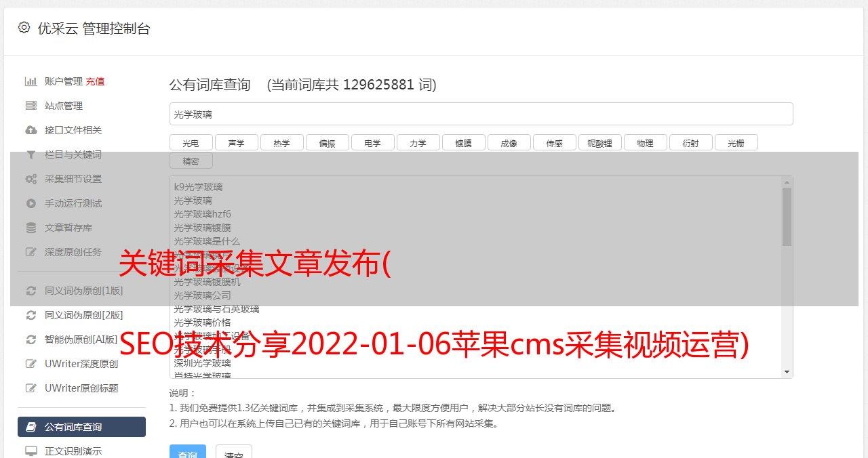Click the 正文识别演示 monitor icon
Screen dimensions: 868x458
click(31, 451)
